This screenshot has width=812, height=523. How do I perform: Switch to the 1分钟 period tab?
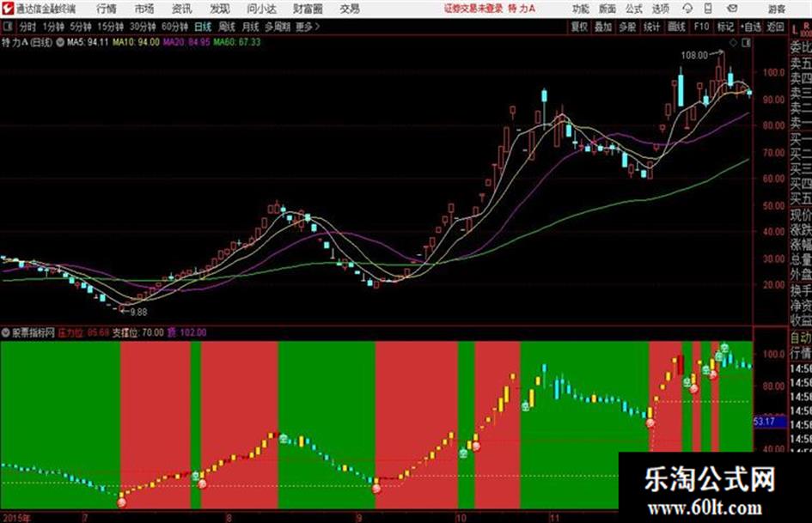(x=53, y=27)
